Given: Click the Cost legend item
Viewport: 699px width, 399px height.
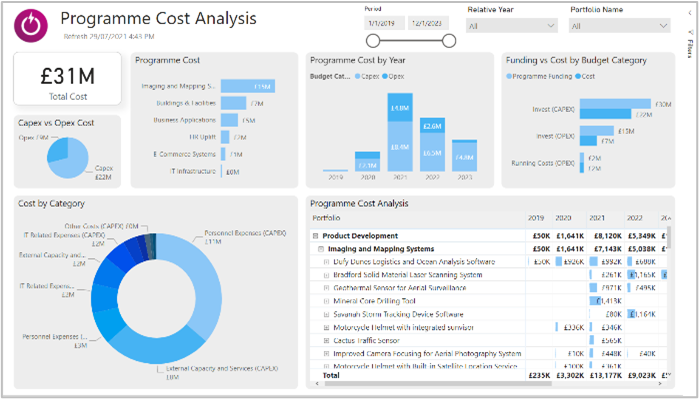Looking at the screenshot, I should pos(585,76).
